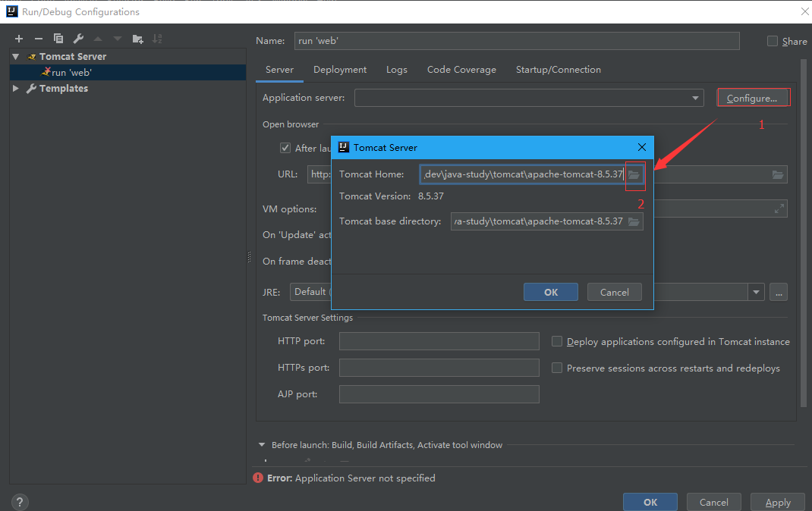Expand VM options field icon
Image resolution: width=812 pixels, height=511 pixels.
click(779, 209)
